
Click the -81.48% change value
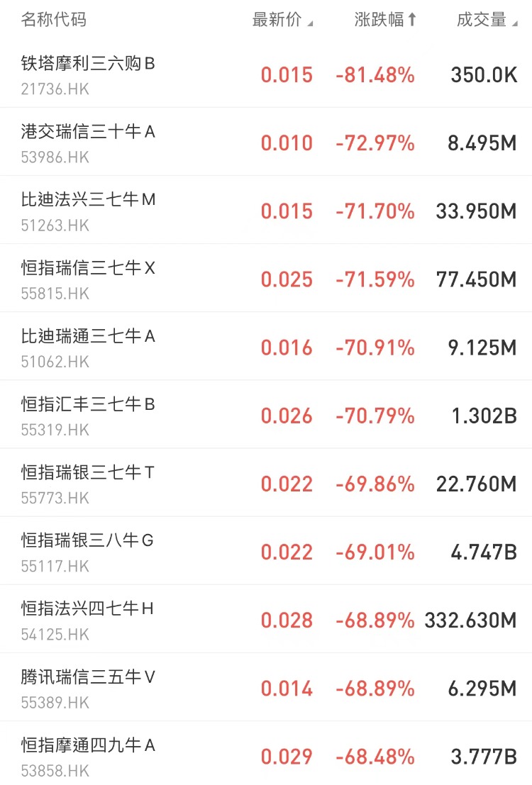[375, 75]
